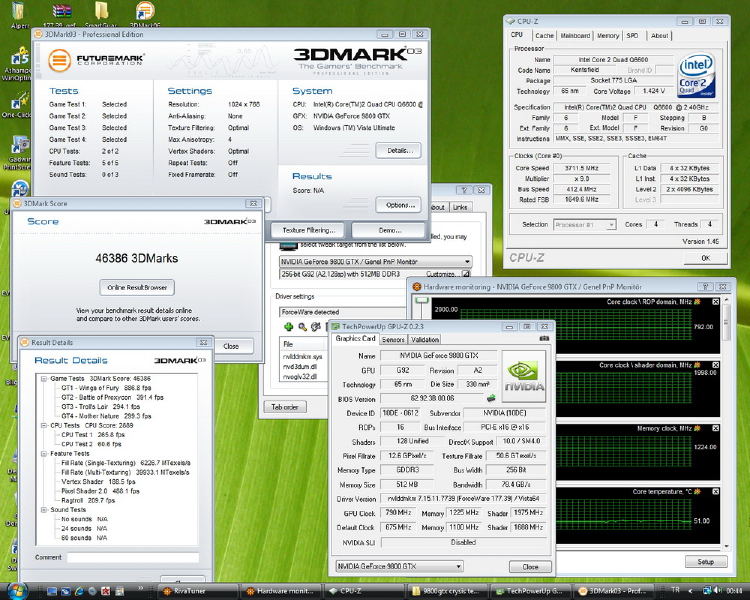Screen dimensions: 750x600
Task: Expand quick launch overflow chevron on taskbar
Action: tap(141, 588)
